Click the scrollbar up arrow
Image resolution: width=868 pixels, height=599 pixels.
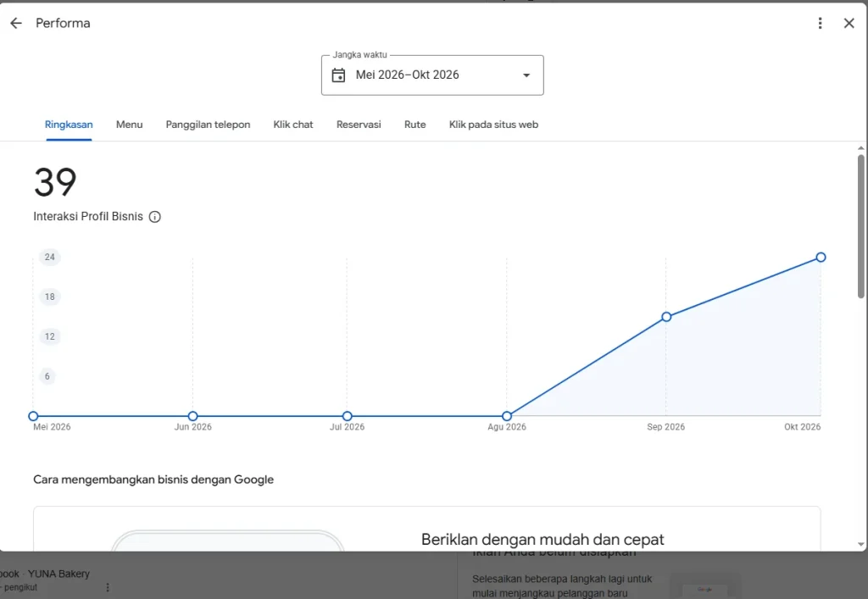(861, 148)
